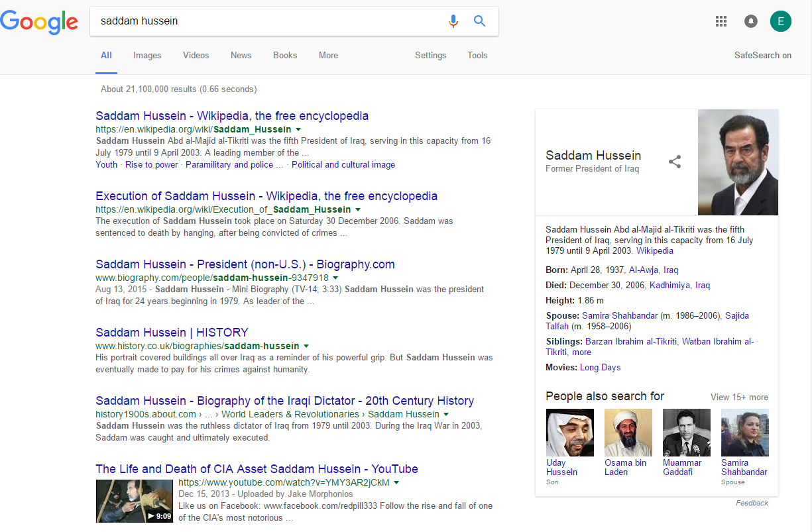Expand arrow next to Execution_of_Saddam_Hussein URL
812x532 pixels.
pos(357,209)
